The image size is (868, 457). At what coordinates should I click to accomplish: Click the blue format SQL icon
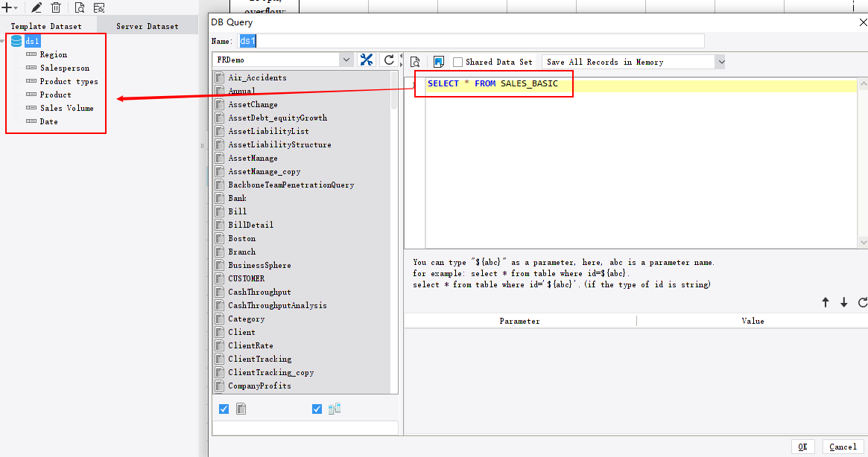(438, 60)
